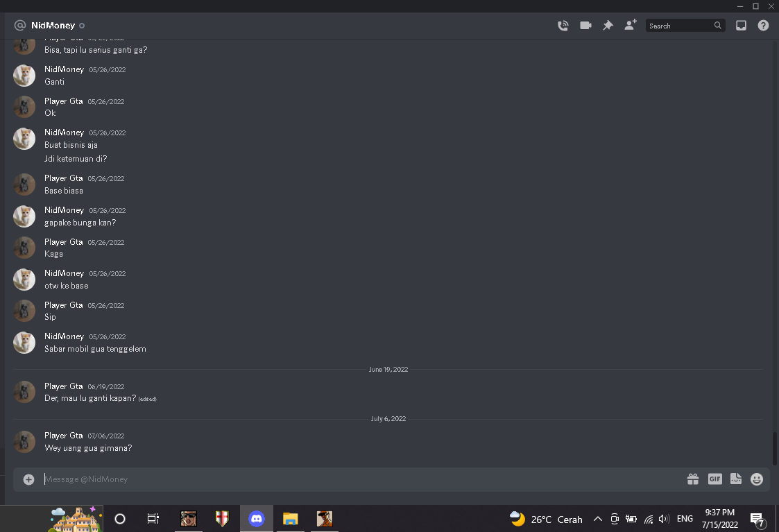Click the Message @NidMoney input box

point(363,479)
